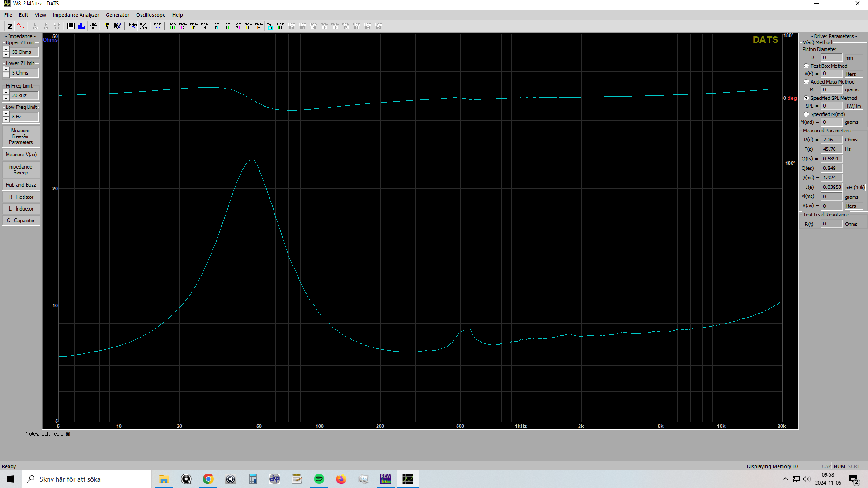Open the File menu
Screen dimensions: 868x488
[8, 15]
